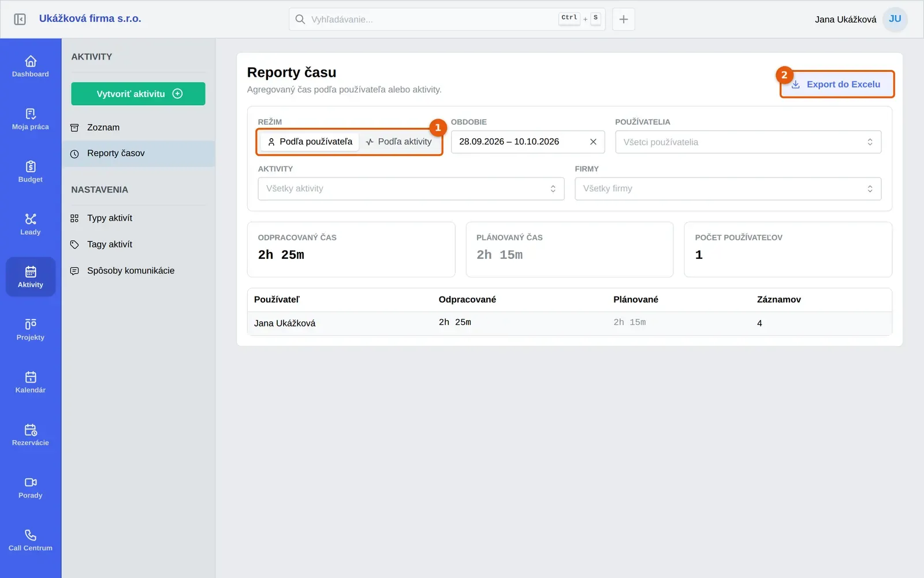Open Leady section
The height and width of the screenshot is (578, 924).
point(31,224)
